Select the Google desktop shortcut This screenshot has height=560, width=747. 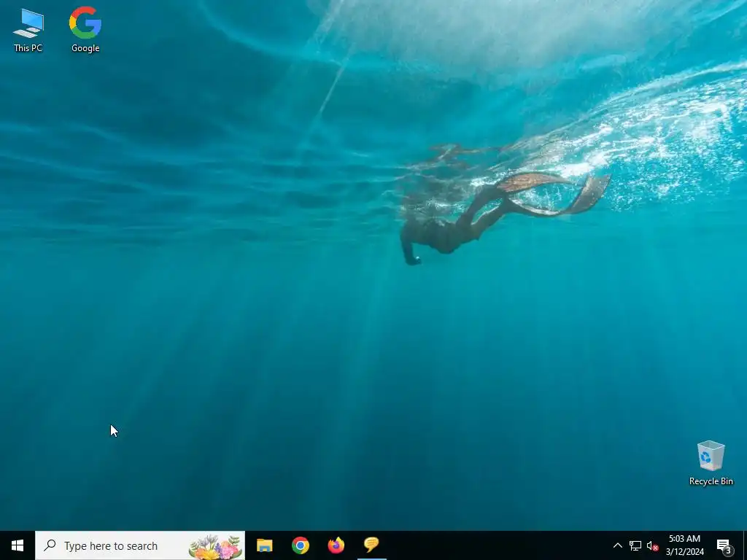tap(85, 29)
